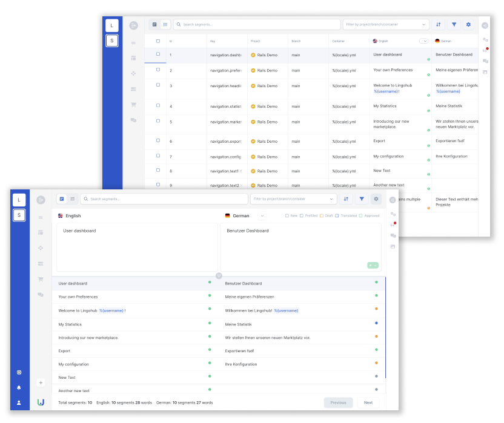
Task: Switch to list view icon in back table window
Action: coord(165,24)
